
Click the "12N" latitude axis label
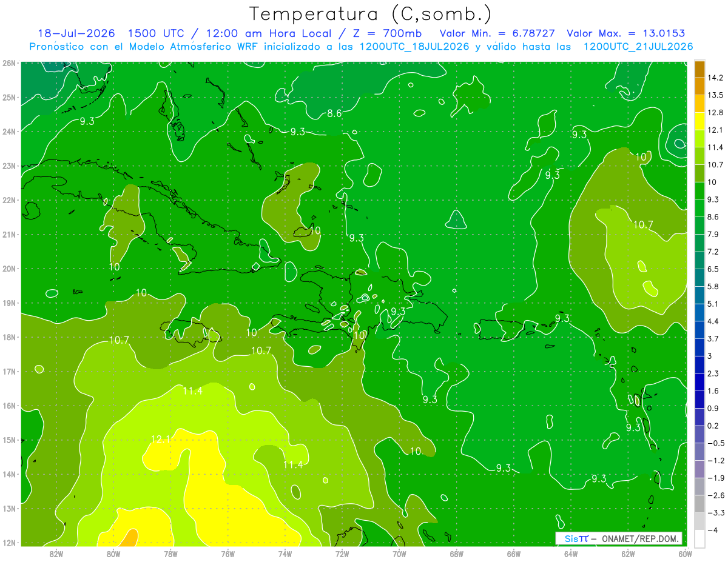(8, 543)
